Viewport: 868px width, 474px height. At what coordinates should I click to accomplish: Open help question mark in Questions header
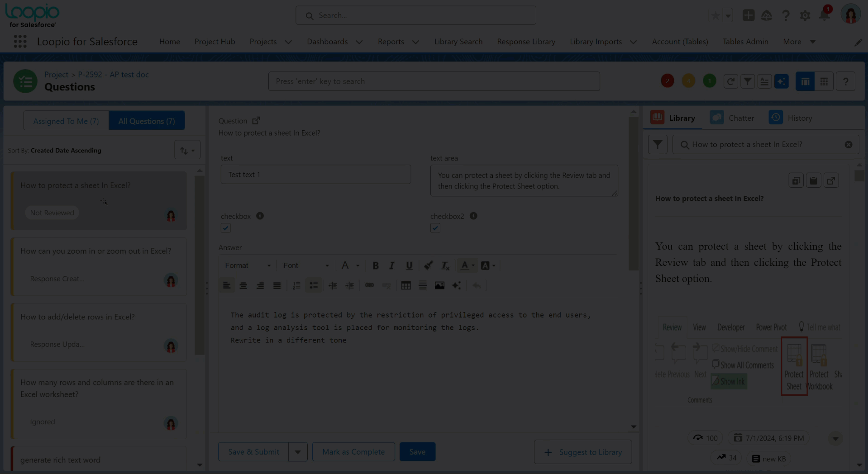coord(845,81)
